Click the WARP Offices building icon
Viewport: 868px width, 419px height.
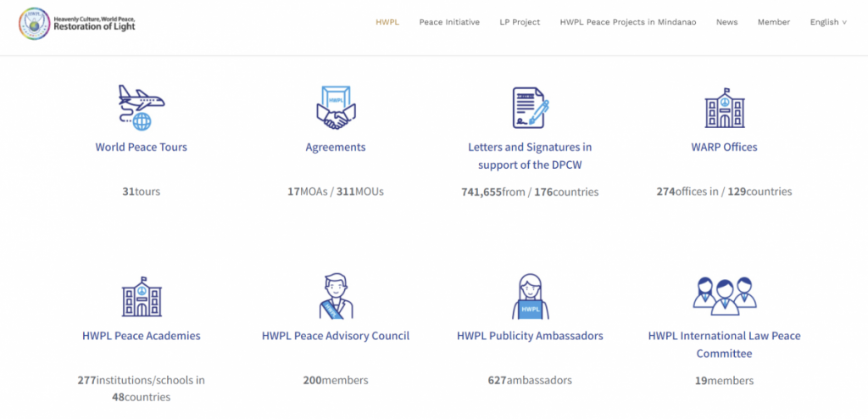tap(724, 108)
